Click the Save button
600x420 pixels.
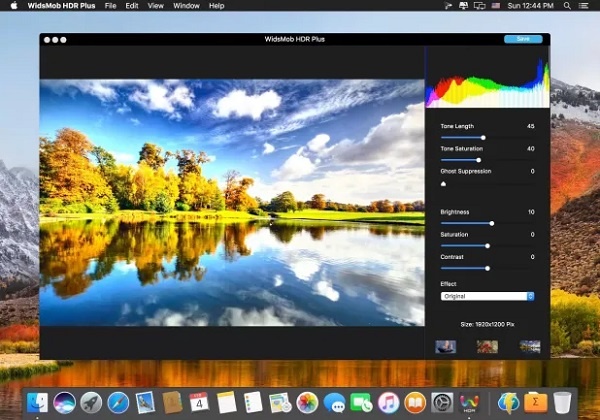523,39
